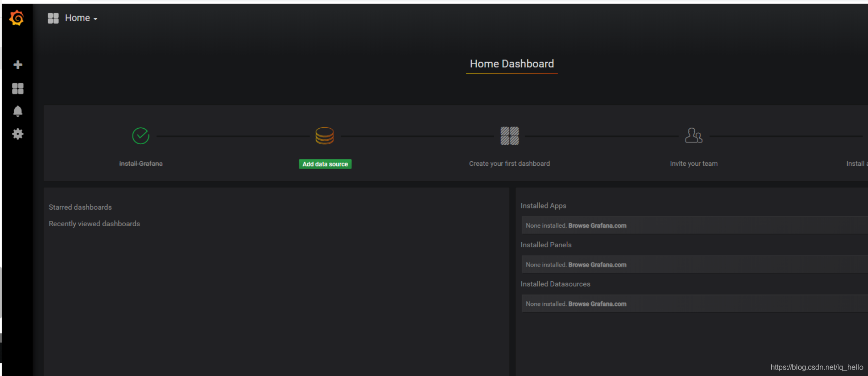This screenshot has height=376, width=868.
Task: Click the Installed Apps heading
Action: tap(543, 206)
